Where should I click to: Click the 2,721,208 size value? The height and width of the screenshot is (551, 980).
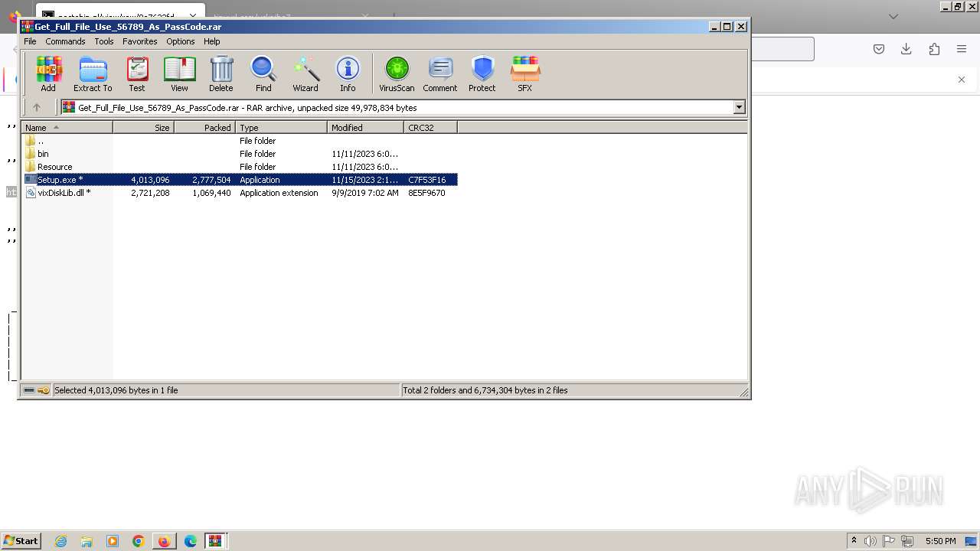point(150,193)
